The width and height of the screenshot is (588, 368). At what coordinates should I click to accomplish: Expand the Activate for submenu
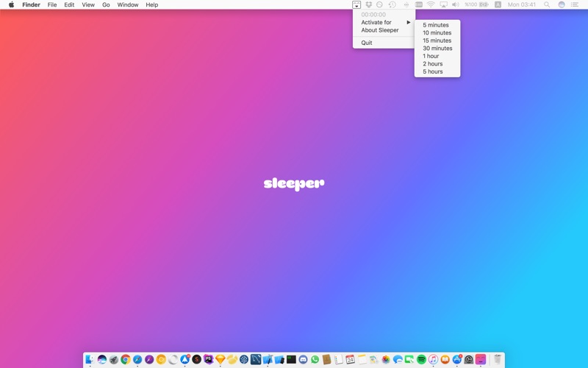(x=384, y=22)
